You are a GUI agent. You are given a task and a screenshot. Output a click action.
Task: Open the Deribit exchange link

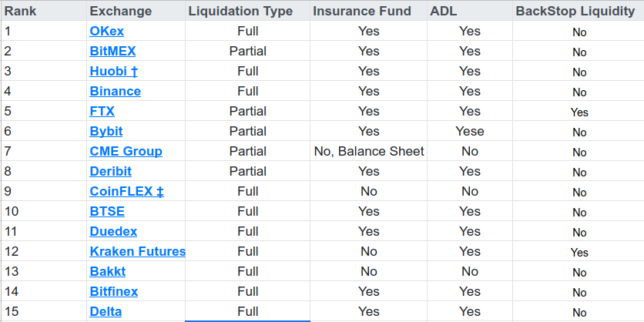[x=110, y=171]
